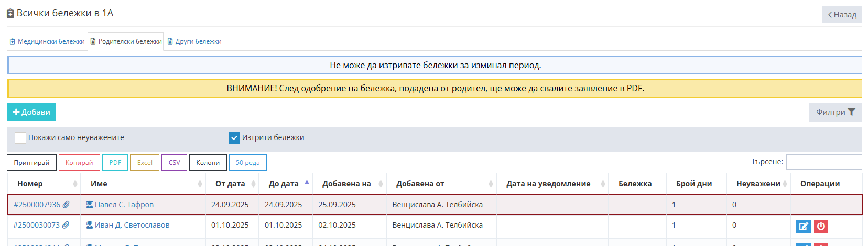Click student icon beside Павел С. Тафров

tap(90, 205)
